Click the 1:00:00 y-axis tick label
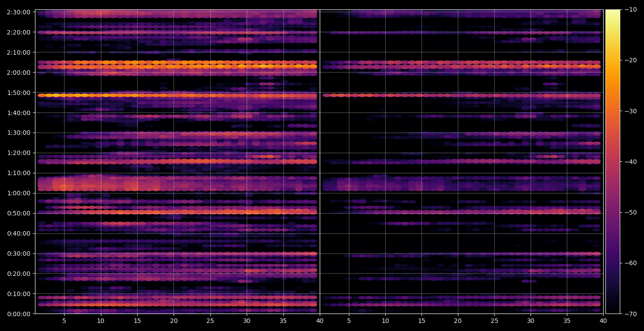The height and width of the screenshot is (331, 644). point(18,193)
